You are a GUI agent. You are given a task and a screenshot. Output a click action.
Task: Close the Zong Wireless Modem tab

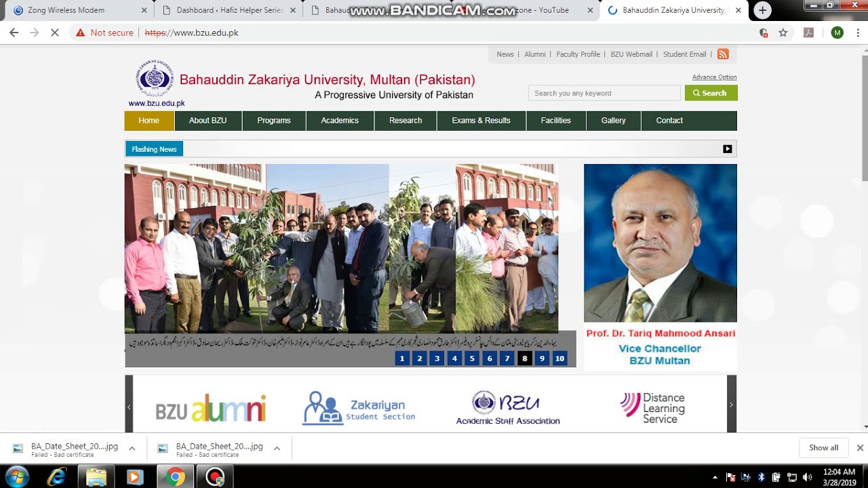(x=144, y=10)
